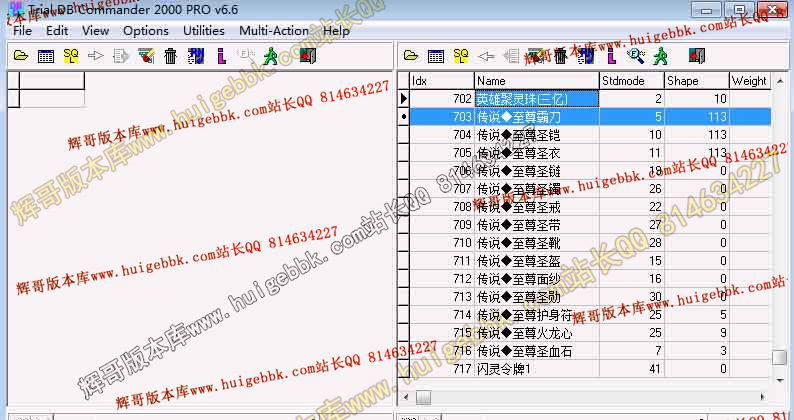Open the Utilities menu
794x420 pixels.
tap(204, 31)
